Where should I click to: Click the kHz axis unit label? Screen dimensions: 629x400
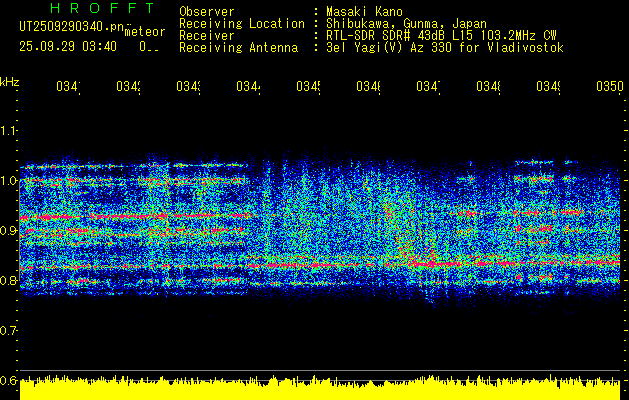(x=10, y=82)
